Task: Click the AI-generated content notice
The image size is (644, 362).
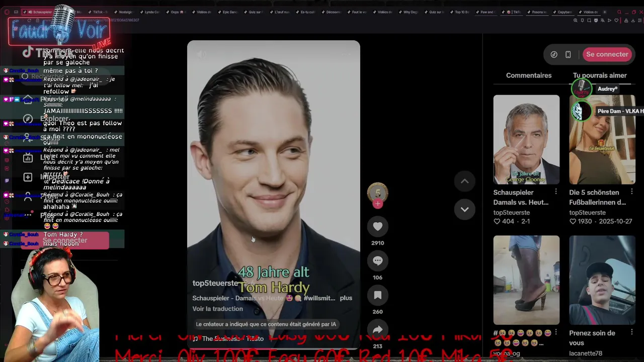Action: 266,324
